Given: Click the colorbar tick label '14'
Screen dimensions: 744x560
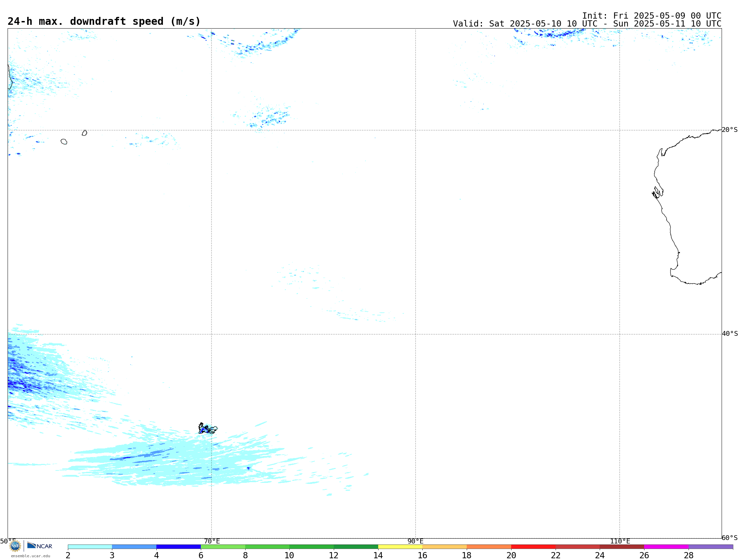Looking at the screenshot, I should [x=378, y=555].
